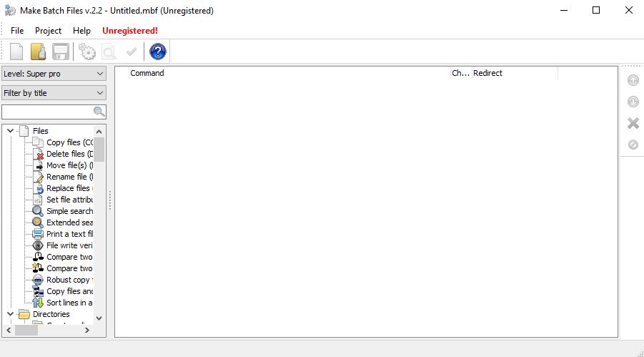Click the Move file(s) arrow icon
The image size is (644, 357).
click(x=38, y=165)
